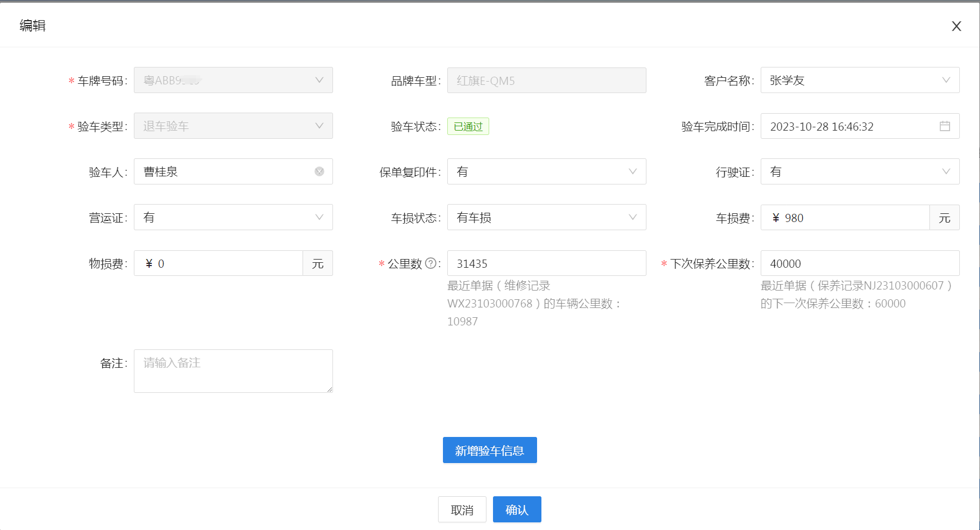980x530 pixels.
Task: Click the 下次保养公里数 field showing 40000
Action: click(860, 263)
